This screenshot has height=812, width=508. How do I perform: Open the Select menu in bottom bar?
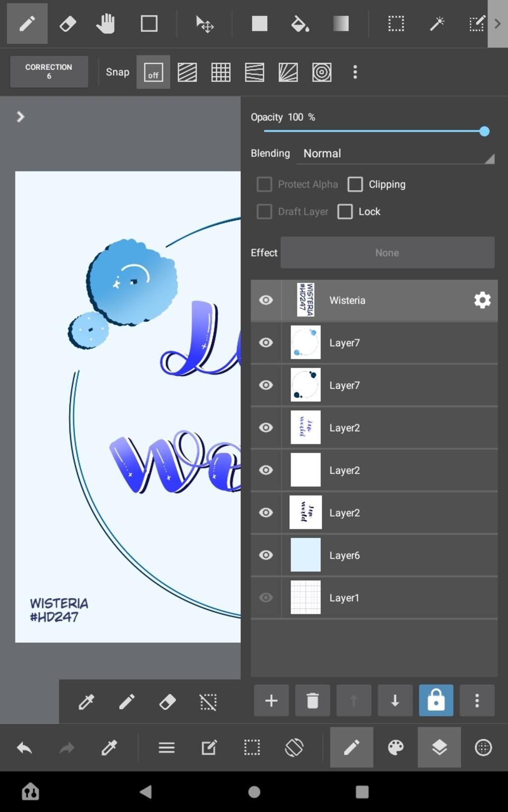coord(252,748)
